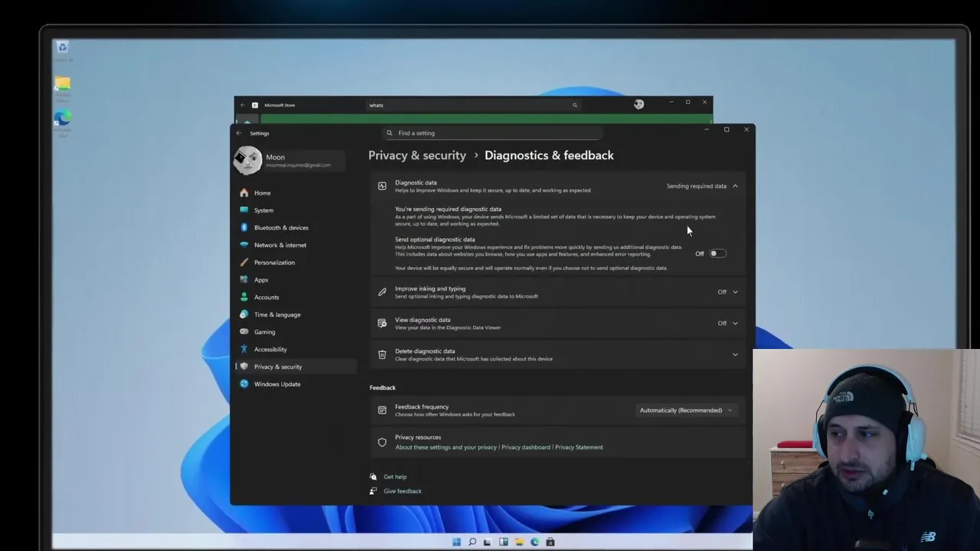Screen dimensions: 980x551
Task: Switch to Gaming settings
Action: [264, 332]
